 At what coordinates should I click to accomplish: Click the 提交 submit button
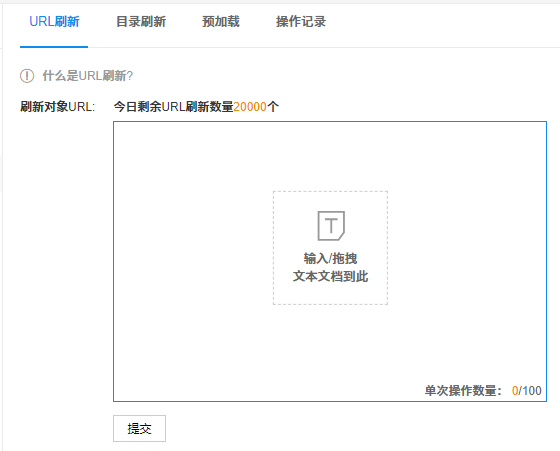[x=139, y=429]
